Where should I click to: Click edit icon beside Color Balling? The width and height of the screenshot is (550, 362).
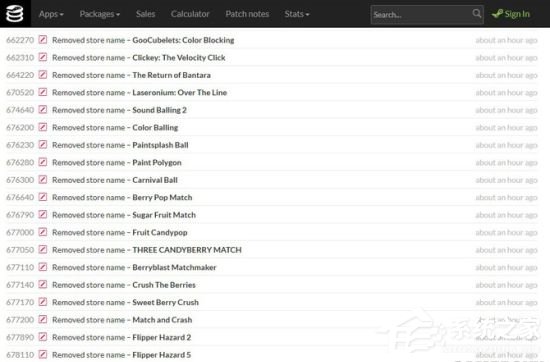43,127
